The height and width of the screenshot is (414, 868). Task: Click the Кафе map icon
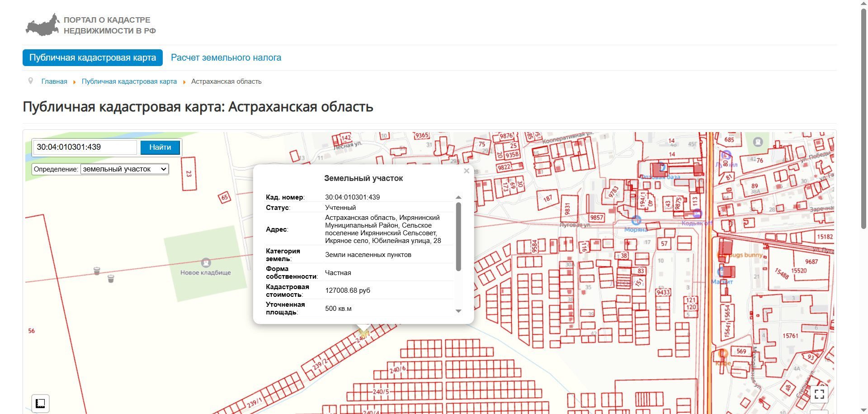point(722,353)
